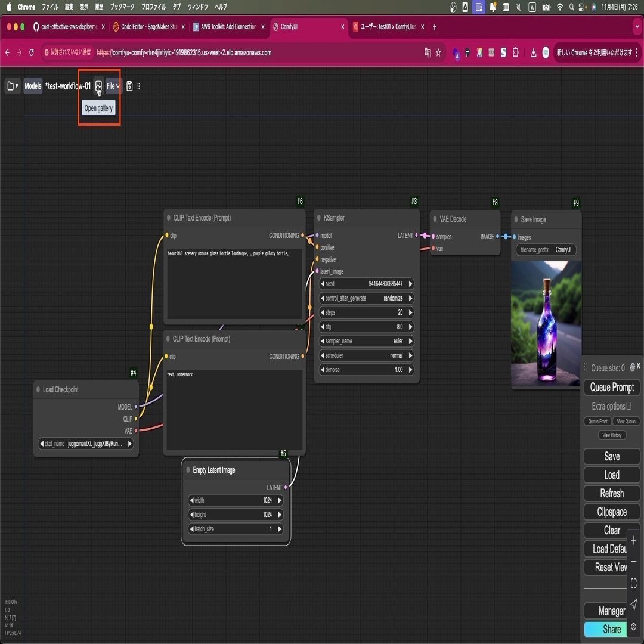Open sampler_name euler selector
Viewport: 644px width, 644px height.
coord(366,341)
